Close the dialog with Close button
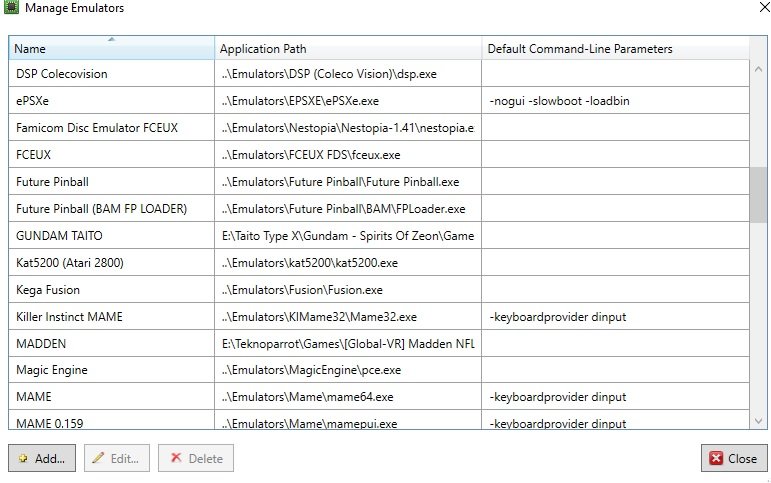Image resolution: width=771 pixels, height=483 pixels. point(734,458)
